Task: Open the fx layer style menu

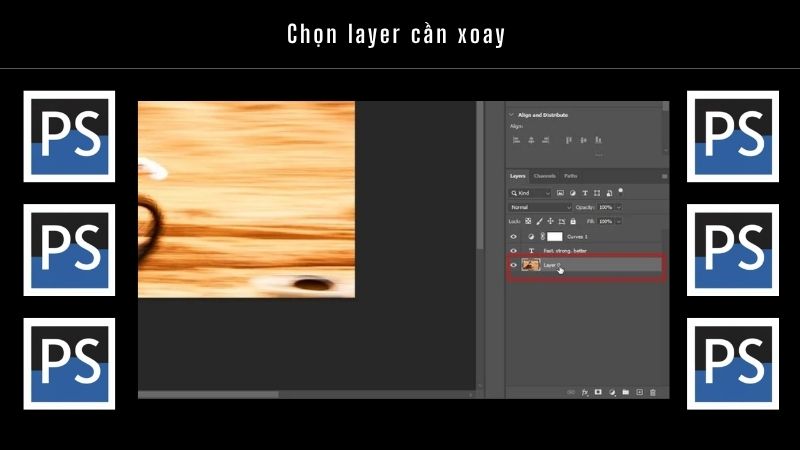Action: click(585, 392)
